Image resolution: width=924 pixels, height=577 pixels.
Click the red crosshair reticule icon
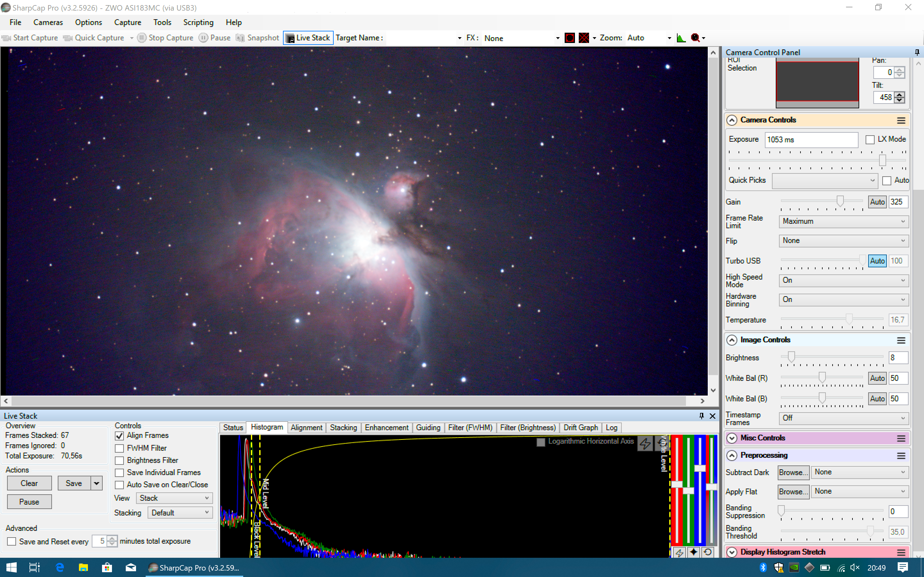point(584,38)
